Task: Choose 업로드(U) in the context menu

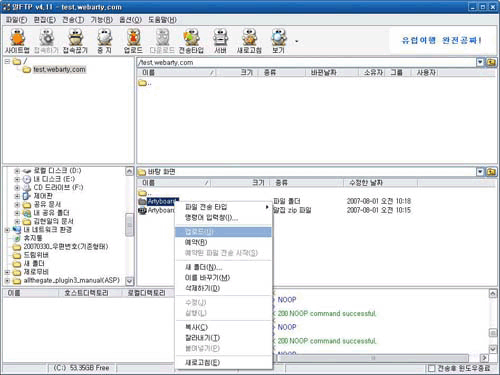Action: (223, 232)
